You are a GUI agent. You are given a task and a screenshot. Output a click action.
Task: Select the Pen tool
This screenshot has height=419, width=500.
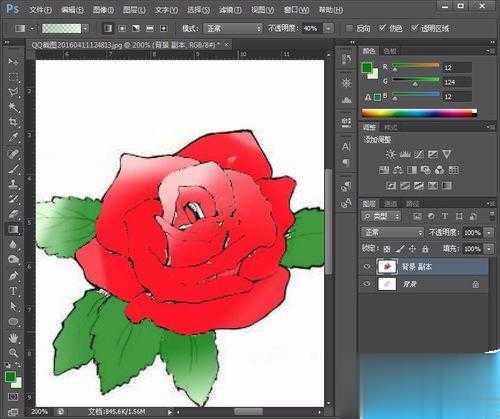tap(13, 276)
